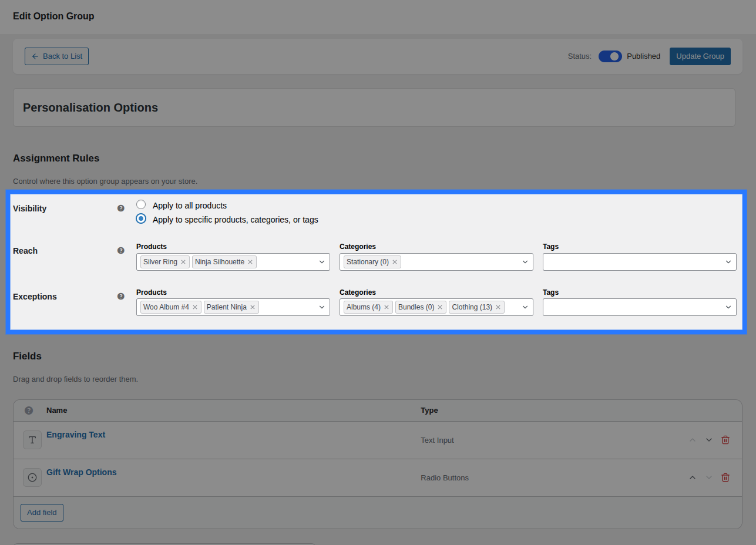
Task: Click the Engraving Text field type icon
Action: pyautogui.click(x=32, y=440)
